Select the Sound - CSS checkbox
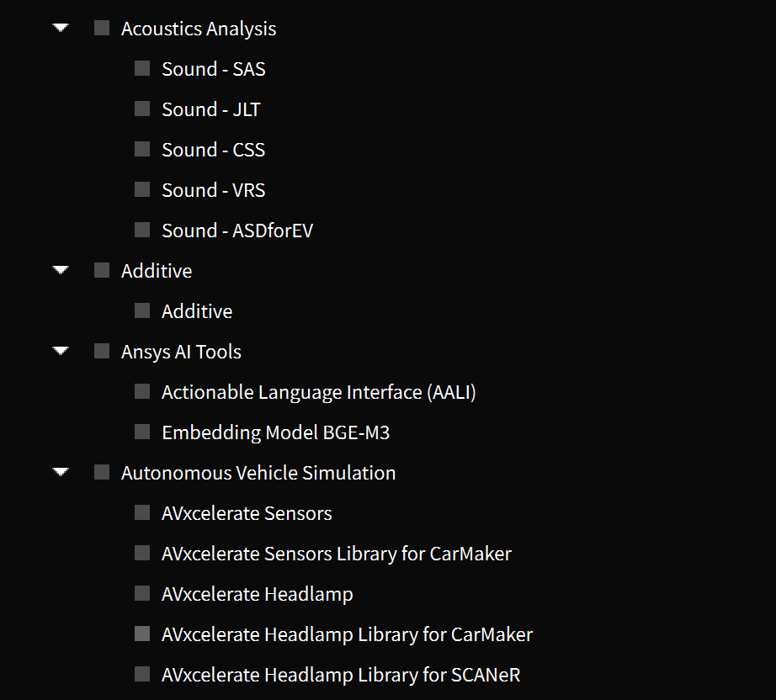Viewport: 776px width, 700px height. (x=142, y=149)
